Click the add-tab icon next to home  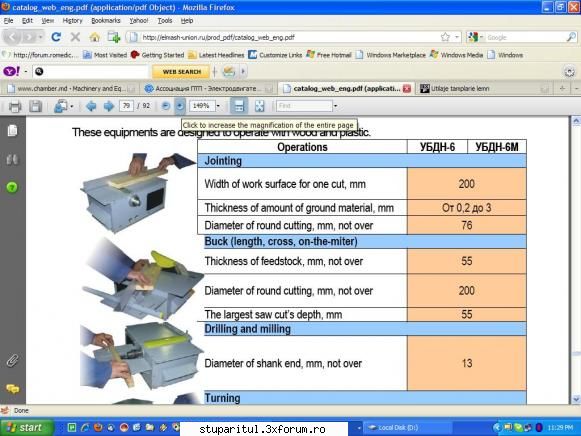114,37
